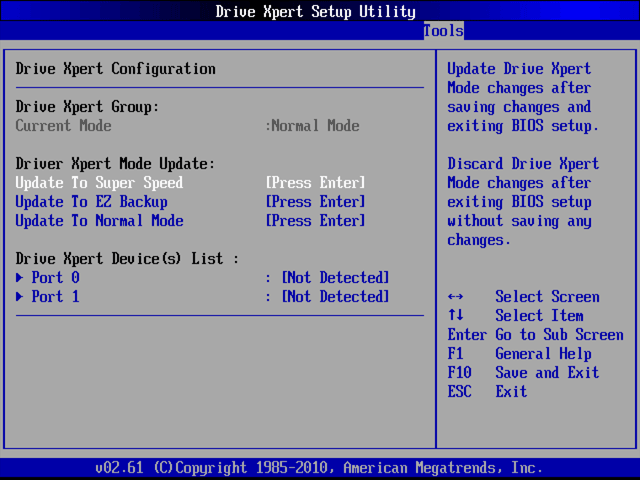Screen dimensions: 640x480
Task: Select Update To EZ Backup option
Action: click(x=91, y=202)
